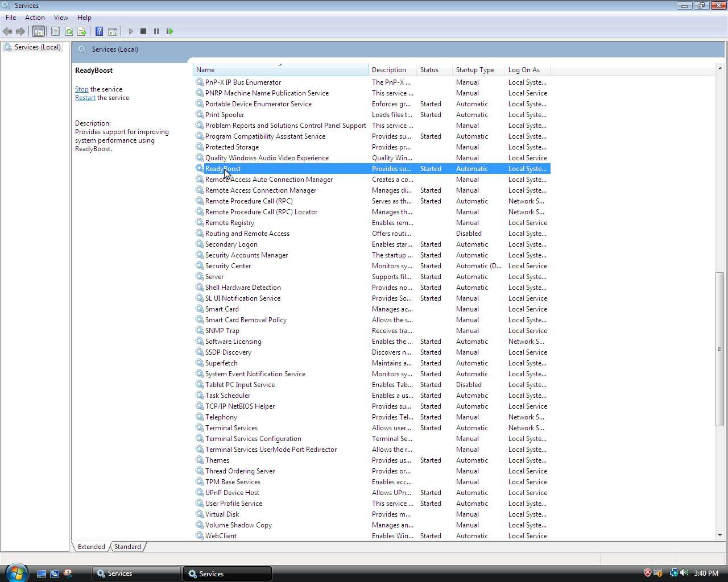Sort by the Startup Type column header
This screenshot has width=728, height=582.
point(478,70)
